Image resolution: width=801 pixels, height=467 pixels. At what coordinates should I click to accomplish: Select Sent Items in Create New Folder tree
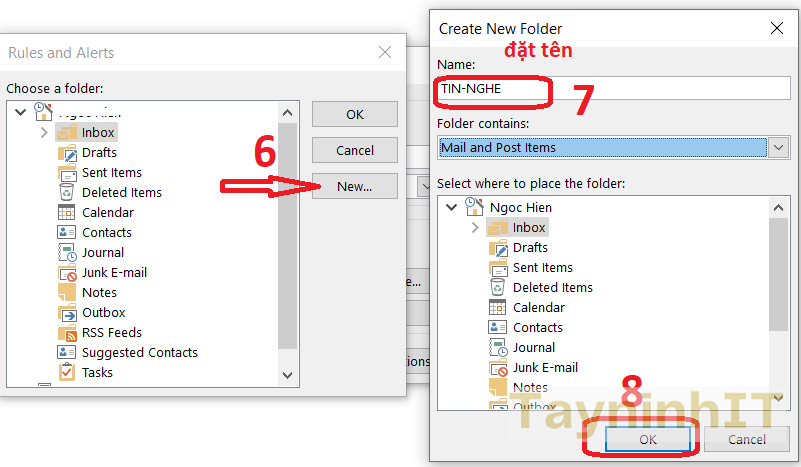click(x=542, y=268)
